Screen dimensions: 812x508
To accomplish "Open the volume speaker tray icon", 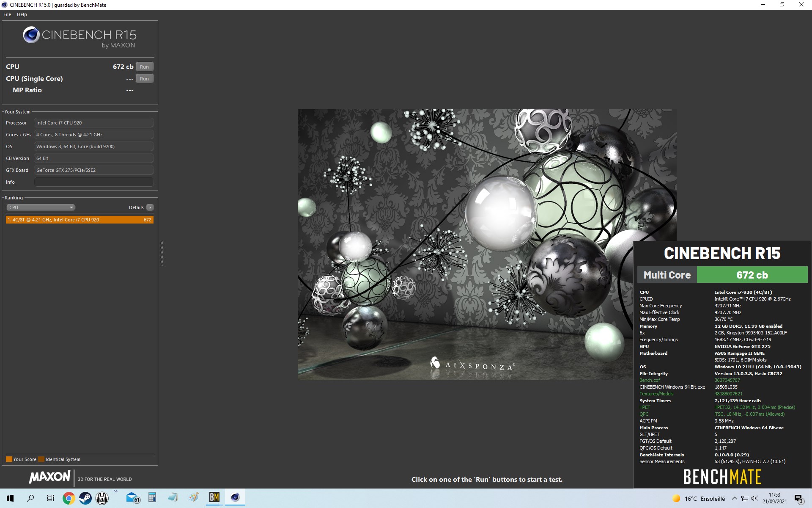I will click(754, 499).
